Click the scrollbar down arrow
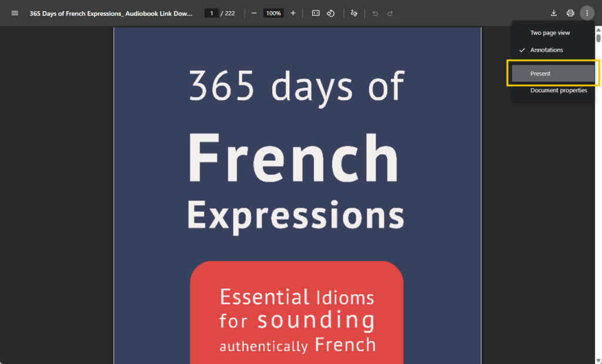Viewport: 602px width, 364px height. tap(598, 360)
